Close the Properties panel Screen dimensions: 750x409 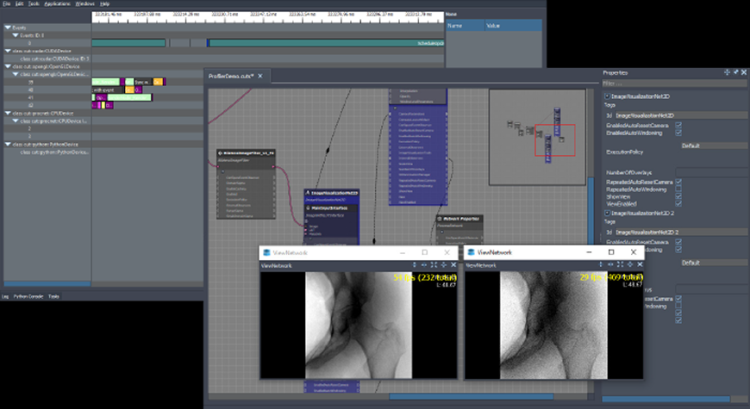[744, 72]
